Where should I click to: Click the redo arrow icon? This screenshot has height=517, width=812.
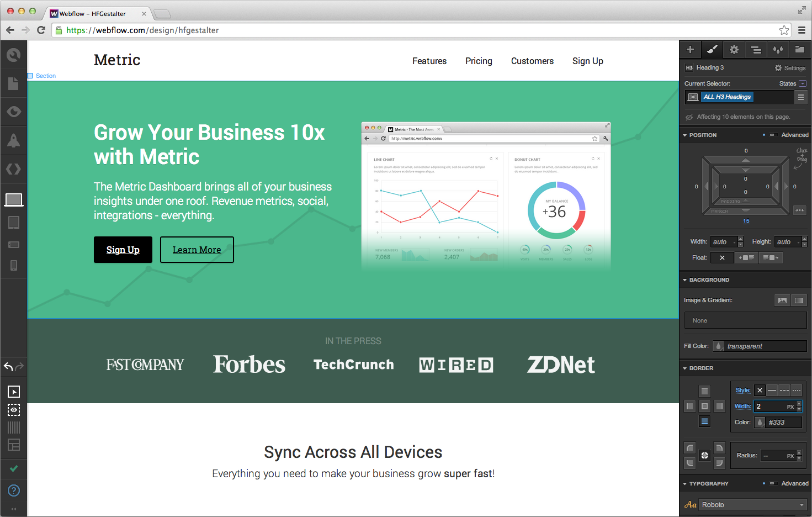(19, 367)
